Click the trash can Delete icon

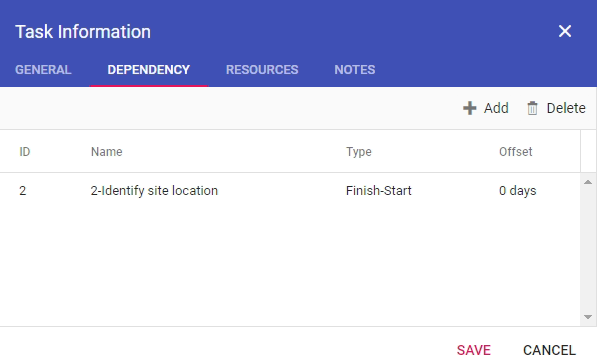[532, 108]
